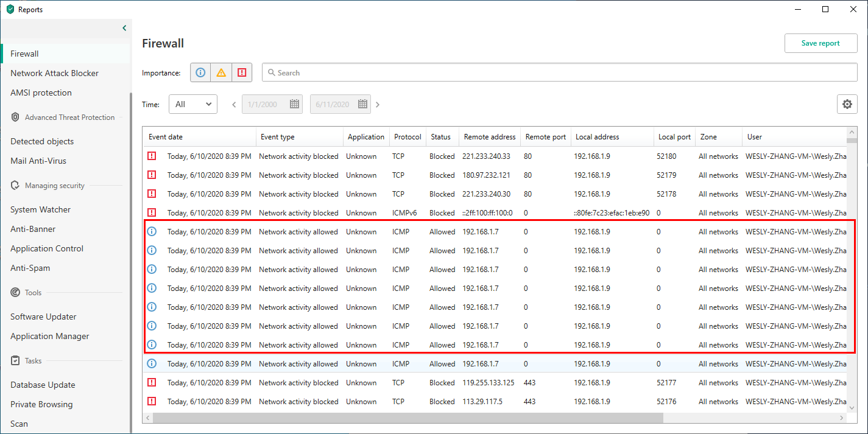The width and height of the screenshot is (868, 434).
Task: Open the AMSI protection report
Action: coord(41,93)
